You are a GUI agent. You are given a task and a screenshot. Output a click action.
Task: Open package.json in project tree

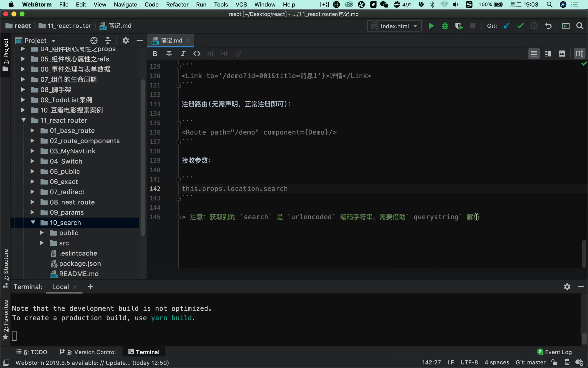[x=80, y=263]
